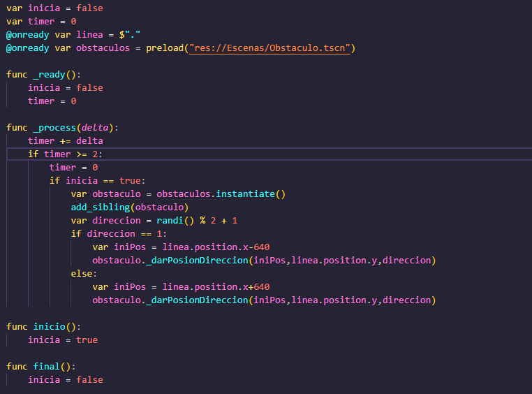Click 'inicia = false' inside _ready
The image size is (532, 394).
point(66,88)
